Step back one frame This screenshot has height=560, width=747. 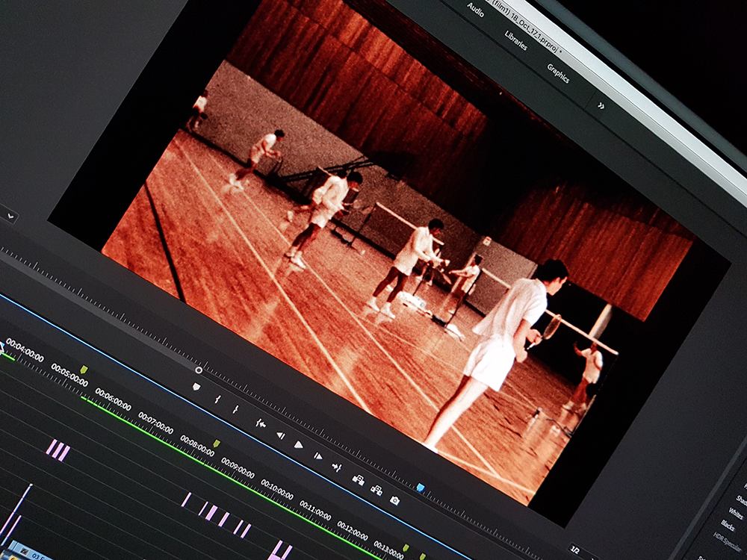point(280,435)
